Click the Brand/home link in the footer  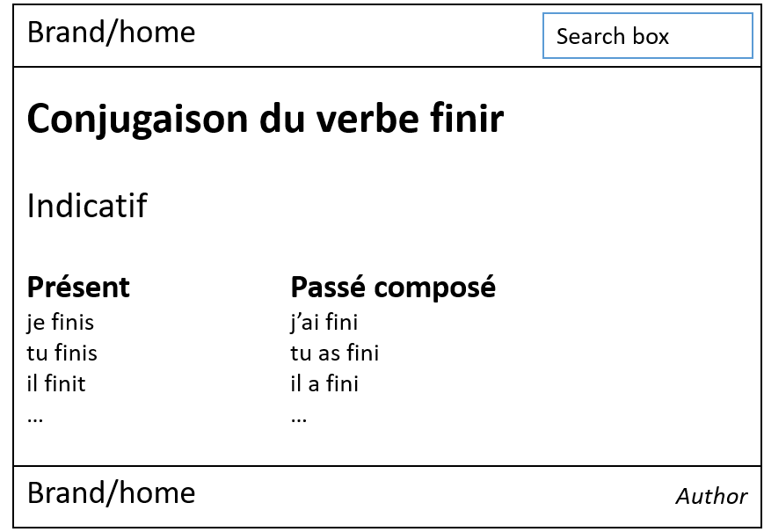point(111,493)
